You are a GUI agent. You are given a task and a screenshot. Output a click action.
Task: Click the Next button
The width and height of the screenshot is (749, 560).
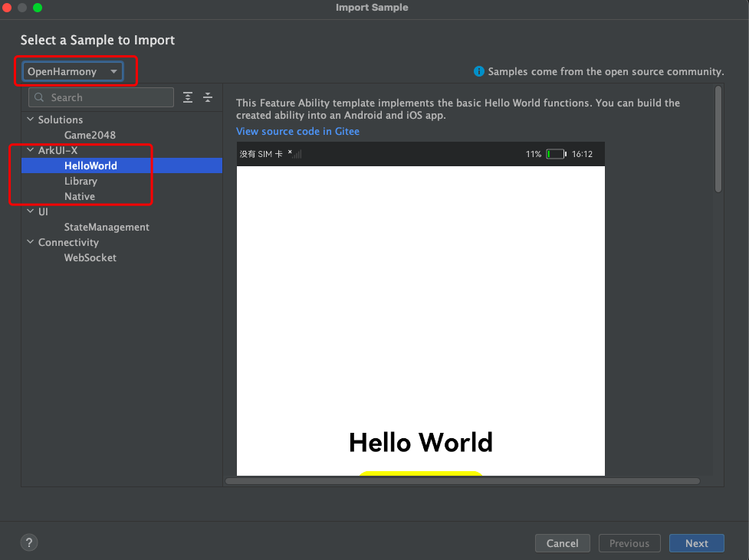point(696,543)
